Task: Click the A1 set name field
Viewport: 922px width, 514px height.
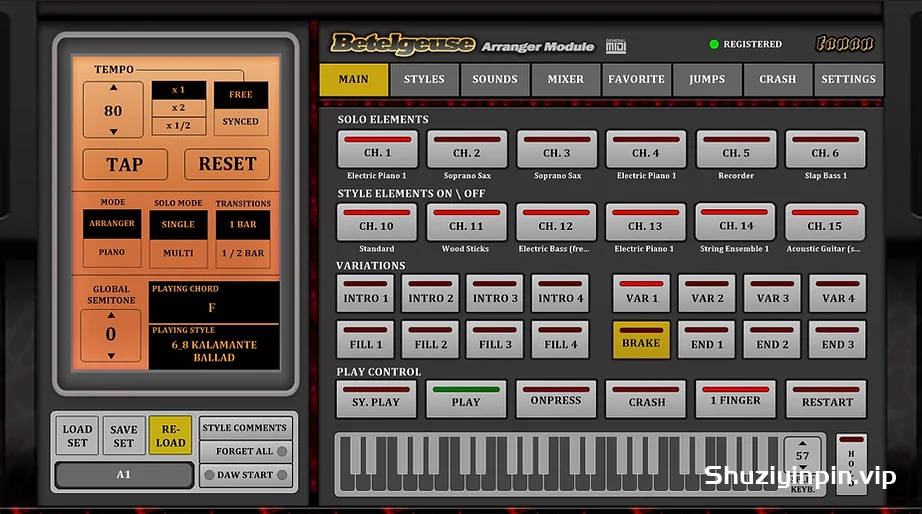Action: [x=123, y=475]
